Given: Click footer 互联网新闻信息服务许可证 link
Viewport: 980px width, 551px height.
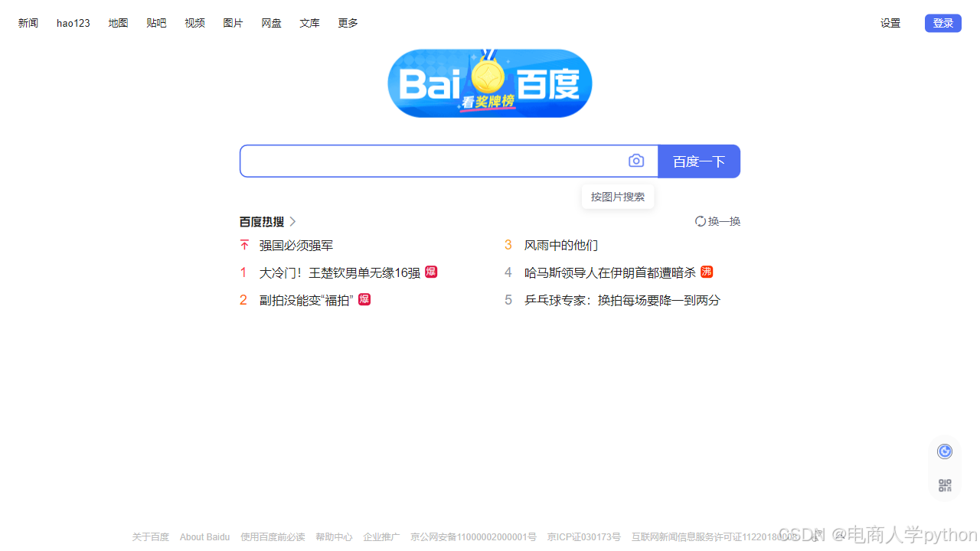Looking at the screenshot, I should 715,537.
